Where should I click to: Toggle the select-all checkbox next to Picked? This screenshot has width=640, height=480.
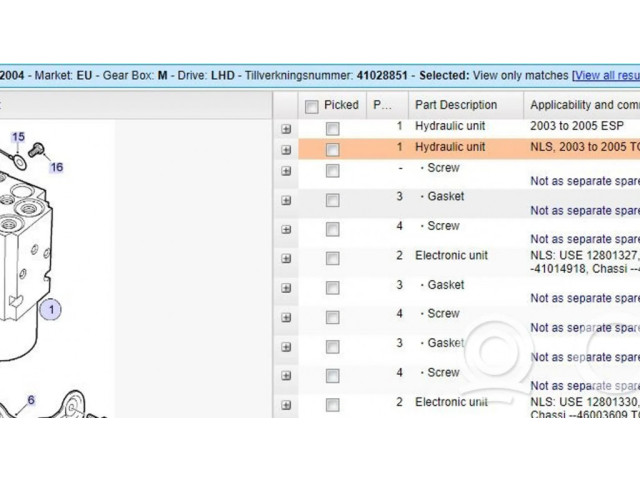coord(312,106)
